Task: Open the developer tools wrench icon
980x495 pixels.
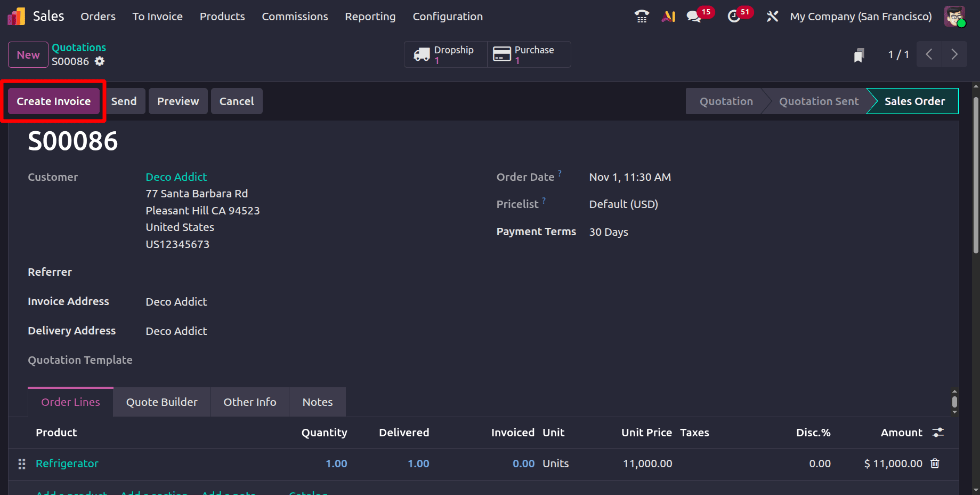Action: coord(772,16)
